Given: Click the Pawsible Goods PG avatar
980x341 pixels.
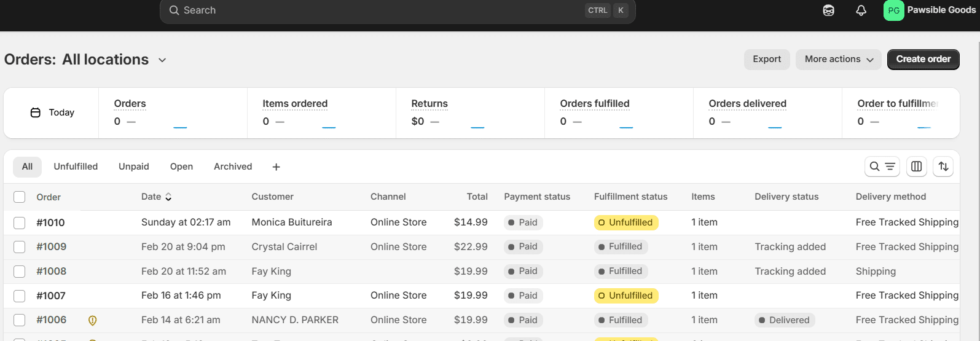Looking at the screenshot, I should pyautogui.click(x=893, y=10).
